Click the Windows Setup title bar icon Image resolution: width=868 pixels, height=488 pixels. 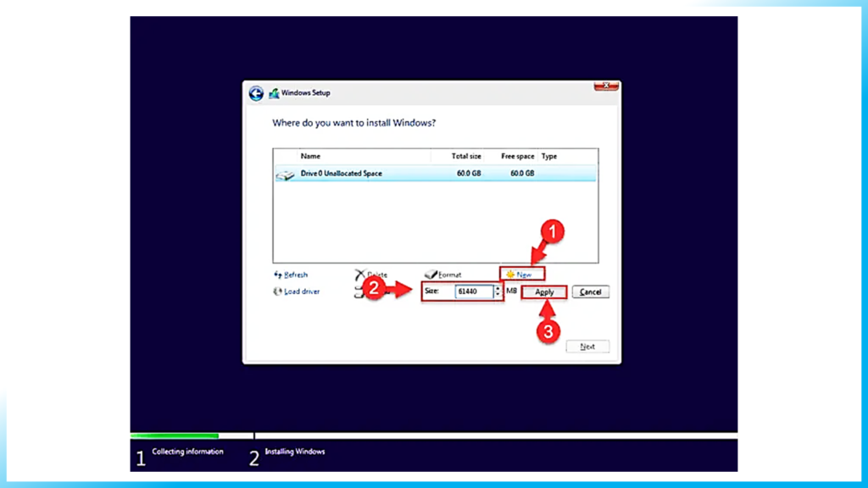pos(273,92)
